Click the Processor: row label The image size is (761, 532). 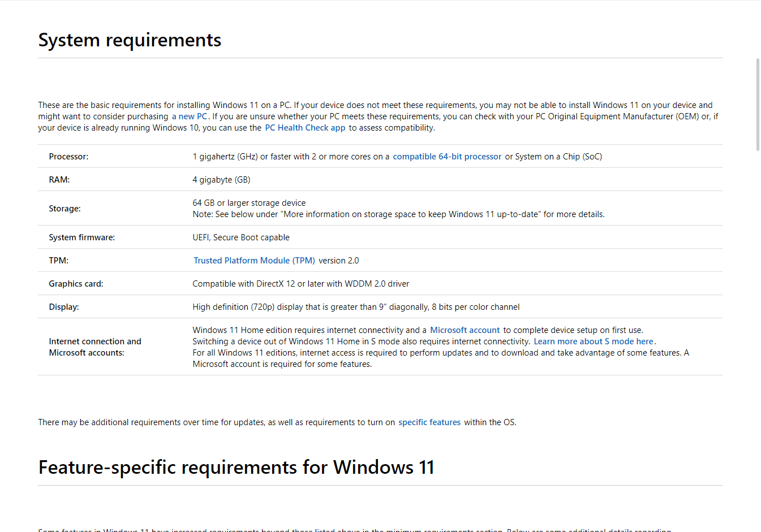(68, 157)
